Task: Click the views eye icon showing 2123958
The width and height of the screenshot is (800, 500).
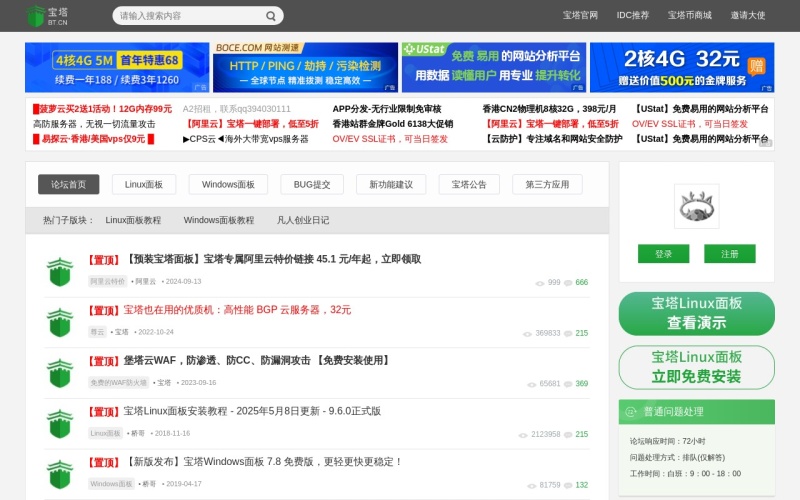Action: [x=522, y=435]
